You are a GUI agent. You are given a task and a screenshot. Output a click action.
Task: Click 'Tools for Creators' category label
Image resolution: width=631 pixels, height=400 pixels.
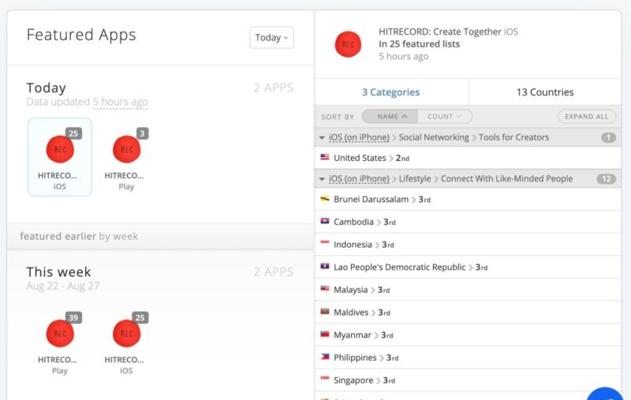[514, 138]
